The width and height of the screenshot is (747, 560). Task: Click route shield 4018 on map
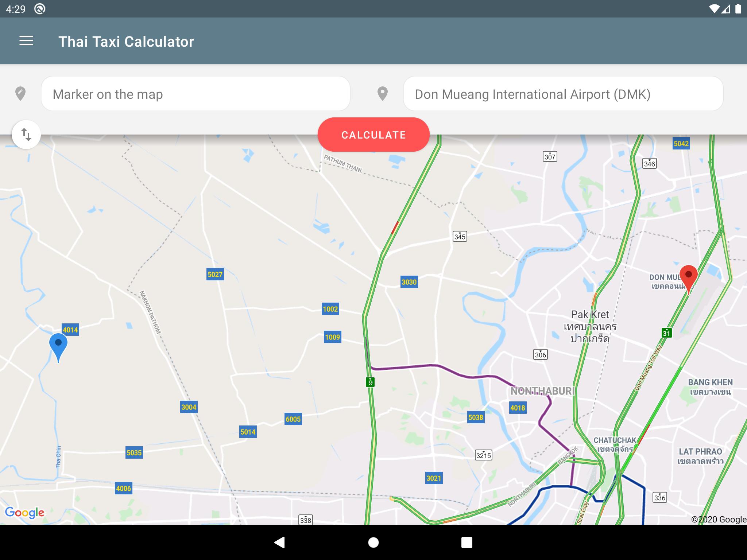point(518,408)
